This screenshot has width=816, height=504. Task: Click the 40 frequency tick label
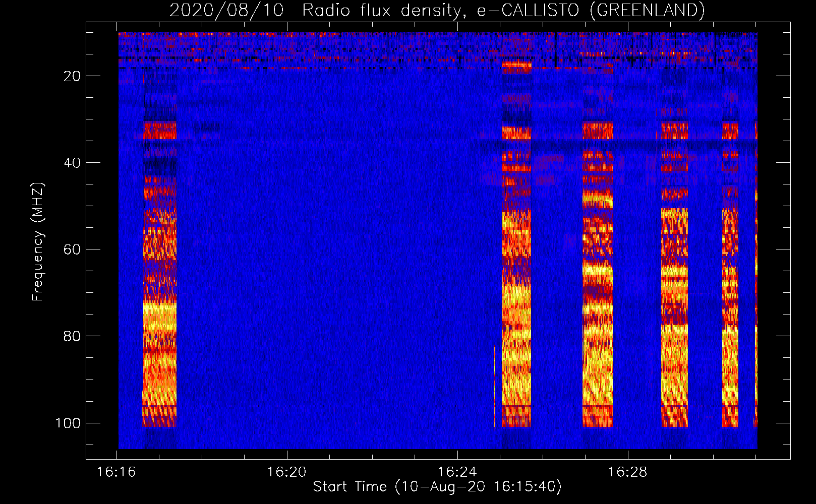click(x=72, y=163)
